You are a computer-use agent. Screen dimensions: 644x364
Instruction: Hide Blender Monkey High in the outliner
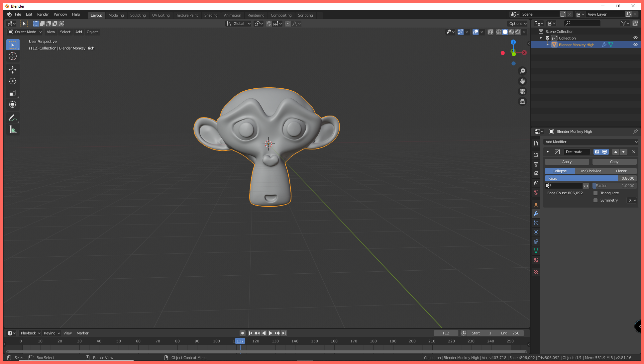click(x=635, y=45)
